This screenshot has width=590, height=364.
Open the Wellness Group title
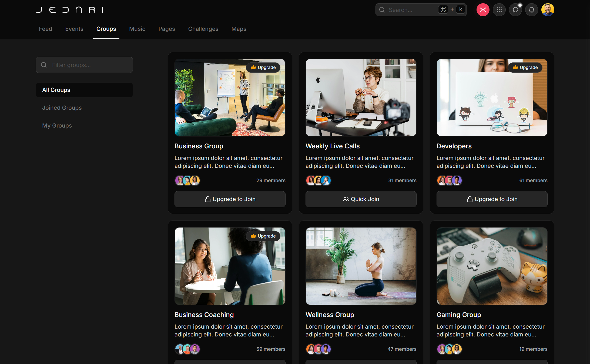(x=330, y=315)
